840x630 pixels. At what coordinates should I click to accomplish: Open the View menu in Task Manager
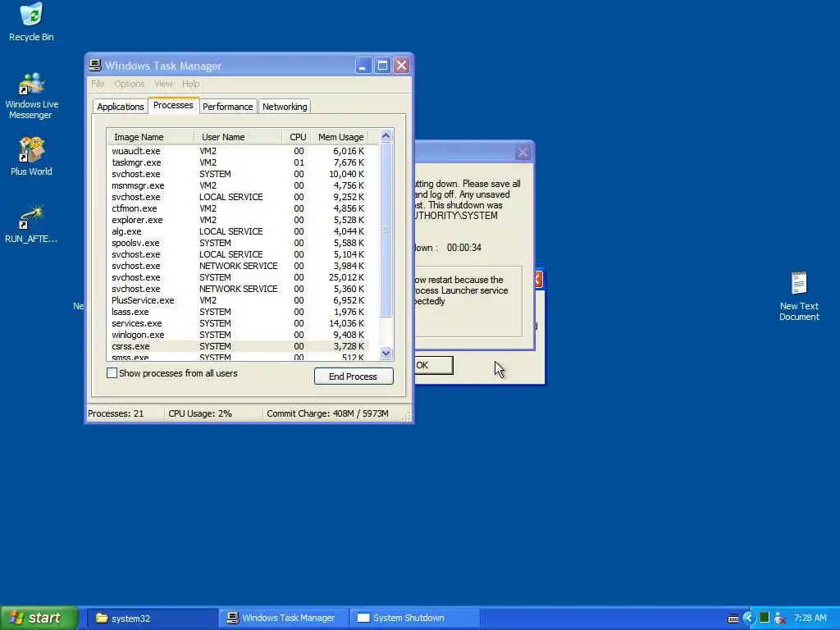coord(163,84)
